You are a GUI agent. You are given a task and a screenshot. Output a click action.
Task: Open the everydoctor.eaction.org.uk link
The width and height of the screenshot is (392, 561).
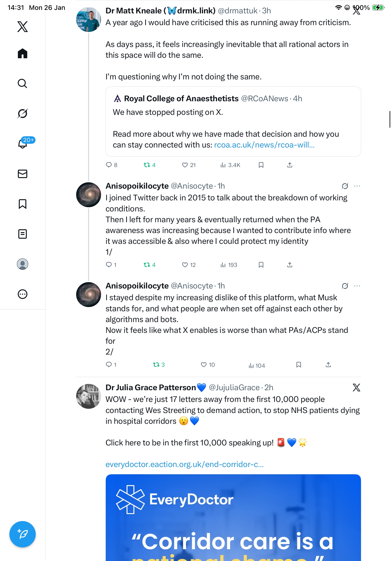tap(184, 464)
